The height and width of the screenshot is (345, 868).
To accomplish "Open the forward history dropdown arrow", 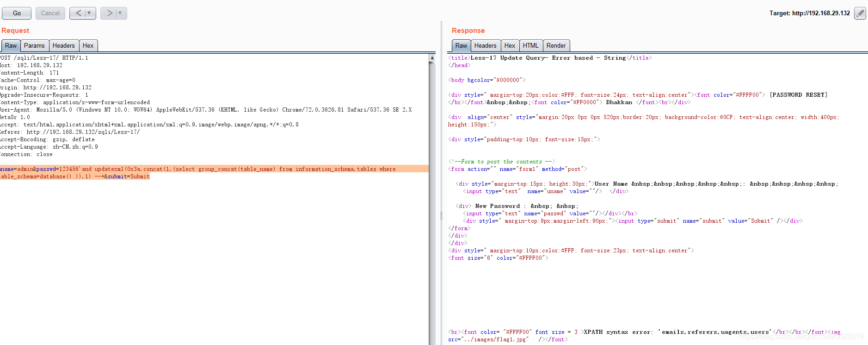I will pos(121,13).
